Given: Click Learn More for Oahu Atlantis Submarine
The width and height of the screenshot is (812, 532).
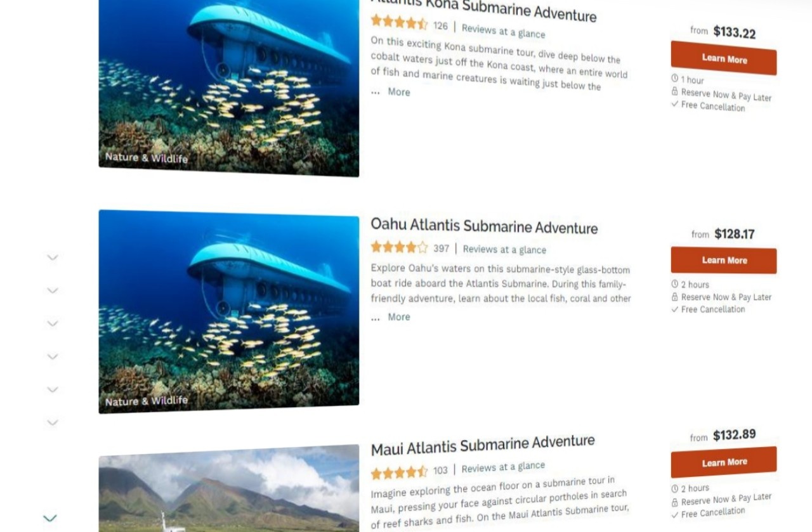Looking at the screenshot, I should pos(724,261).
